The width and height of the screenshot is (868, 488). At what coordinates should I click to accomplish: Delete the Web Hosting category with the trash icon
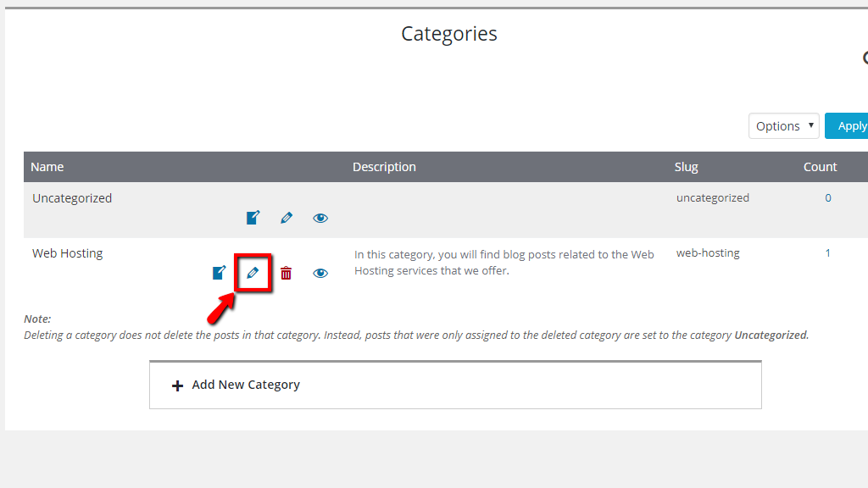(x=286, y=273)
